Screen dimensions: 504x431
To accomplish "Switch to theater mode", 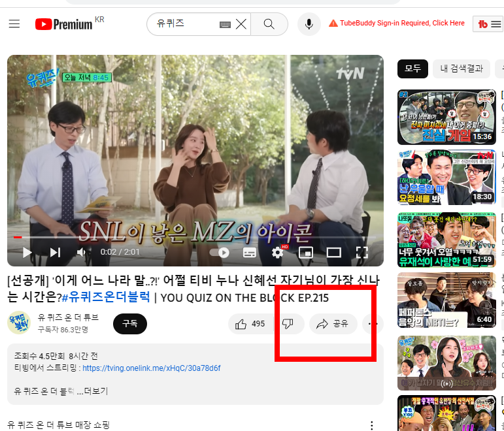I will point(333,253).
